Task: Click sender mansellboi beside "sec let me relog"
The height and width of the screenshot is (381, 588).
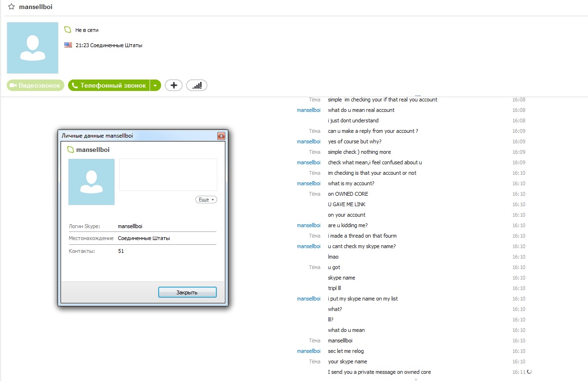Action: 309,351
